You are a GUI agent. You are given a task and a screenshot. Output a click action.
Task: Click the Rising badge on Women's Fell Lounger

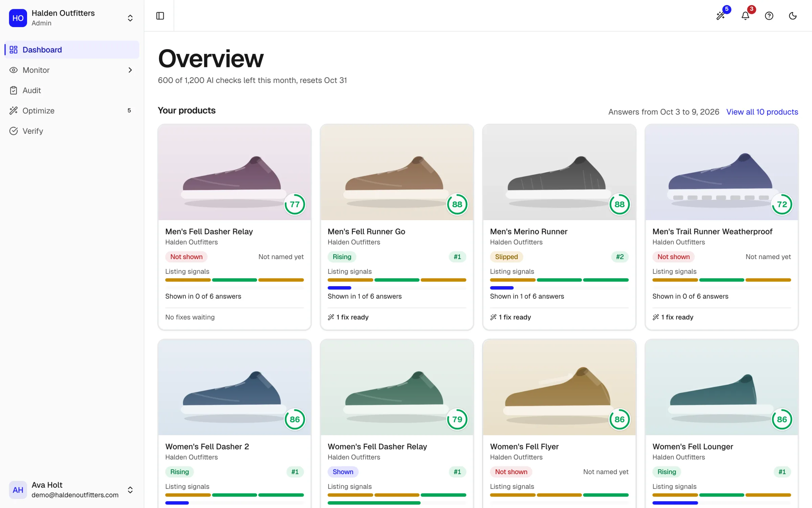click(x=667, y=472)
